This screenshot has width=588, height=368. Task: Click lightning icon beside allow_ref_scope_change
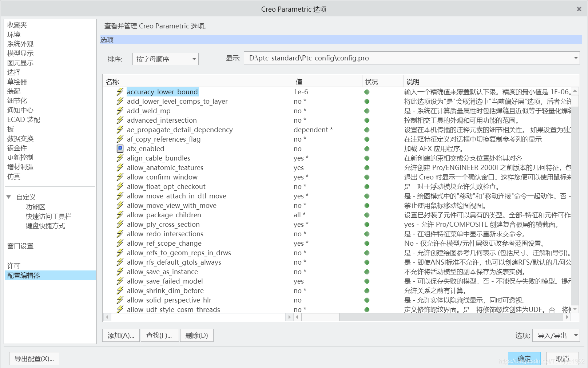[x=120, y=243]
